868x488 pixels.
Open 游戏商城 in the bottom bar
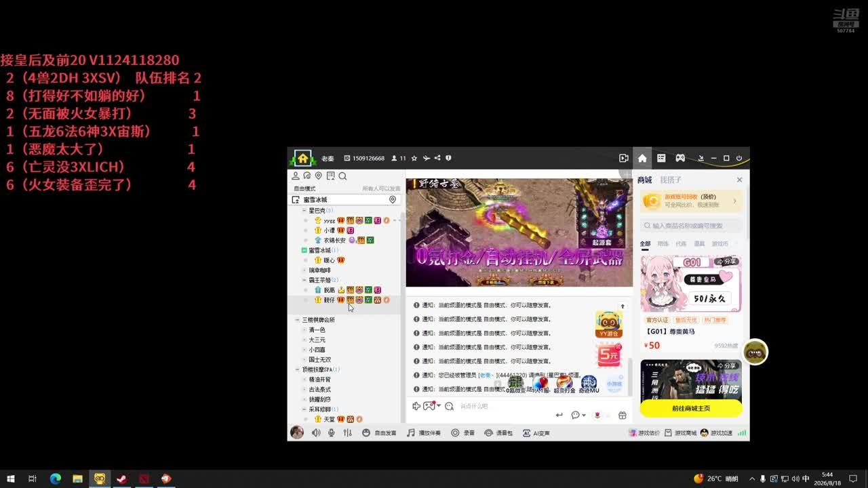[x=681, y=432]
